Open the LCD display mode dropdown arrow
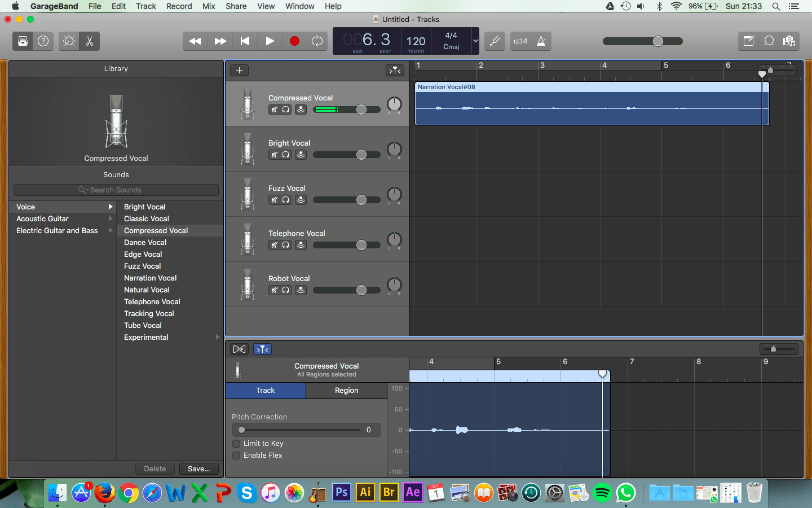This screenshot has width=812, height=508. (475, 41)
